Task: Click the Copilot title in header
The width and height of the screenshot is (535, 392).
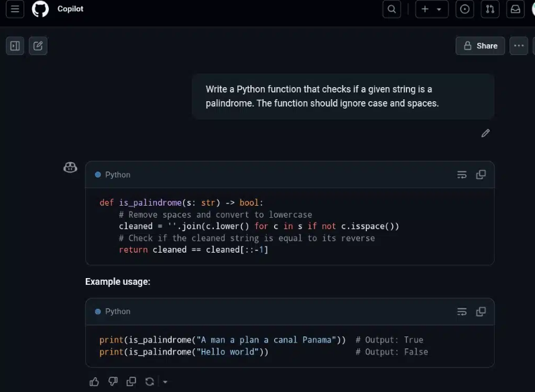Action: (70, 9)
